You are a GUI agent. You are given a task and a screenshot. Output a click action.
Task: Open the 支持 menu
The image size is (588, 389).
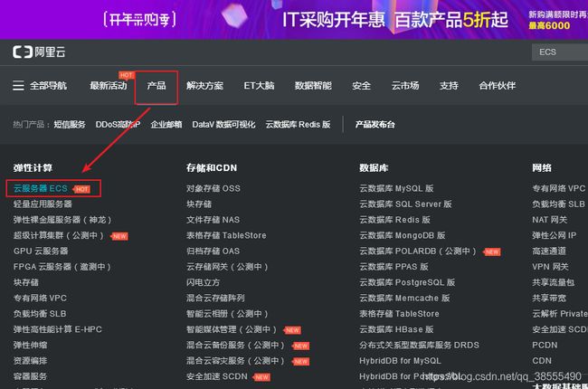[x=449, y=86]
